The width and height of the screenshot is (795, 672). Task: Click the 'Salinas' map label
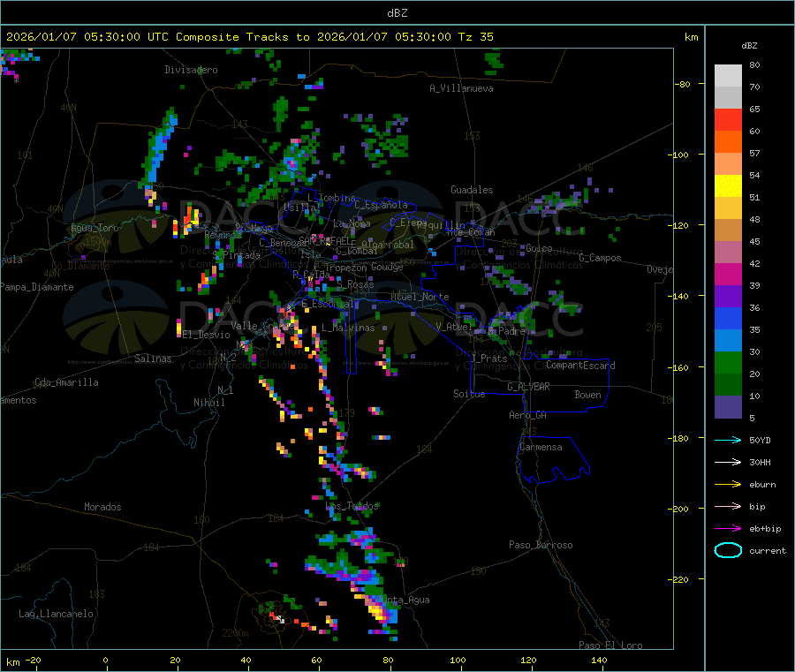click(x=153, y=359)
